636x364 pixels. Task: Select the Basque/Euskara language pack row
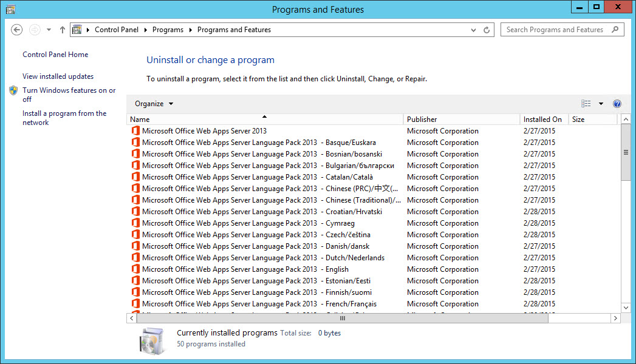pos(373,143)
